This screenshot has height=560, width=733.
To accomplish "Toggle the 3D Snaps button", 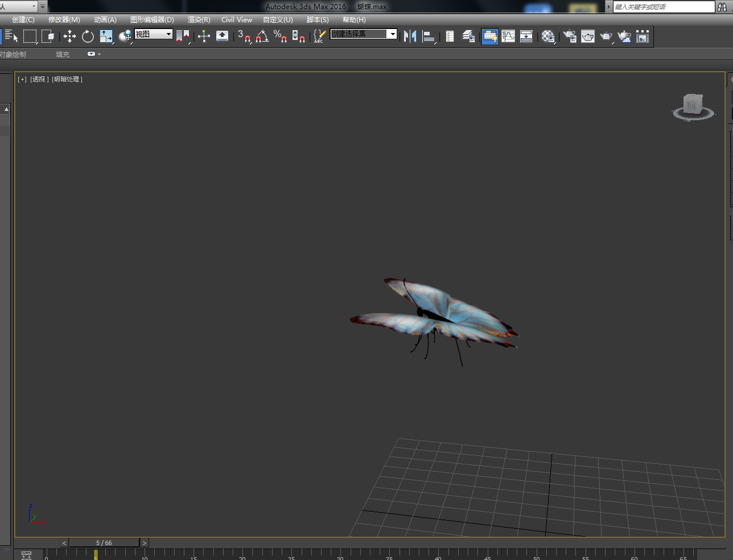I will coord(244,36).
